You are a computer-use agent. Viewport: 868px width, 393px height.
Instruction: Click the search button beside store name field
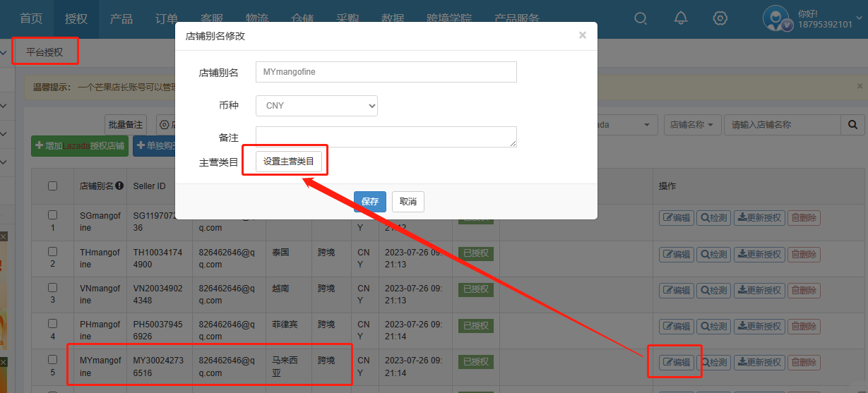[x=852, y=125]
